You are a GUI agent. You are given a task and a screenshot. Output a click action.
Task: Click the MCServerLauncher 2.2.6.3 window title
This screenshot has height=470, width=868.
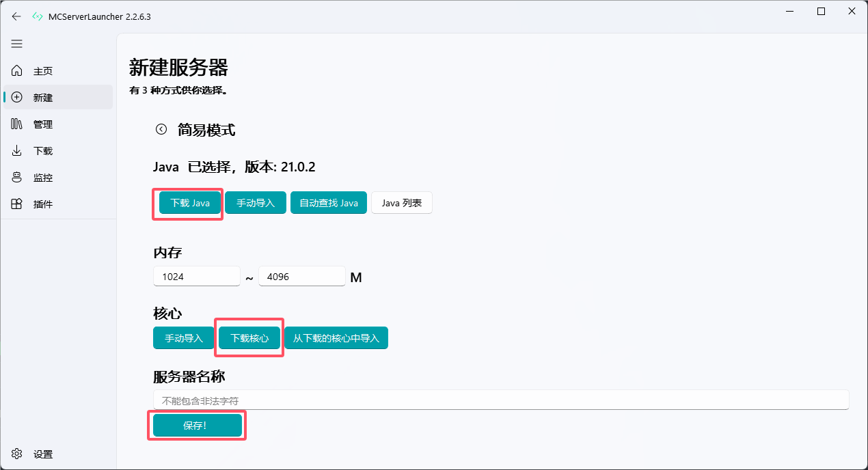click(100, 16)
